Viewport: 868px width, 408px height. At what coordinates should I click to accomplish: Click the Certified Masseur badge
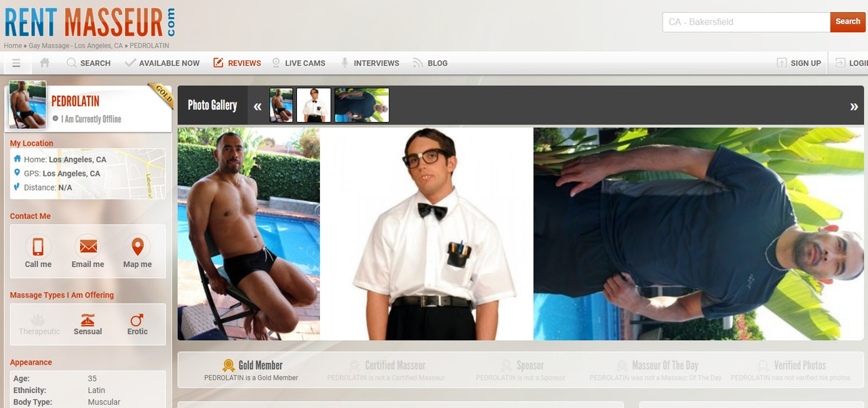[x=387, y=370]
